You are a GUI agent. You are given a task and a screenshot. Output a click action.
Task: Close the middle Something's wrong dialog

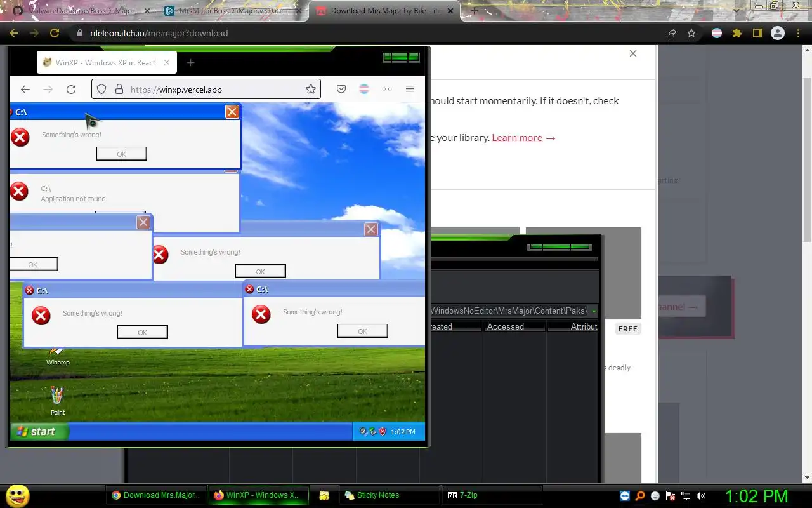point(371,229)
